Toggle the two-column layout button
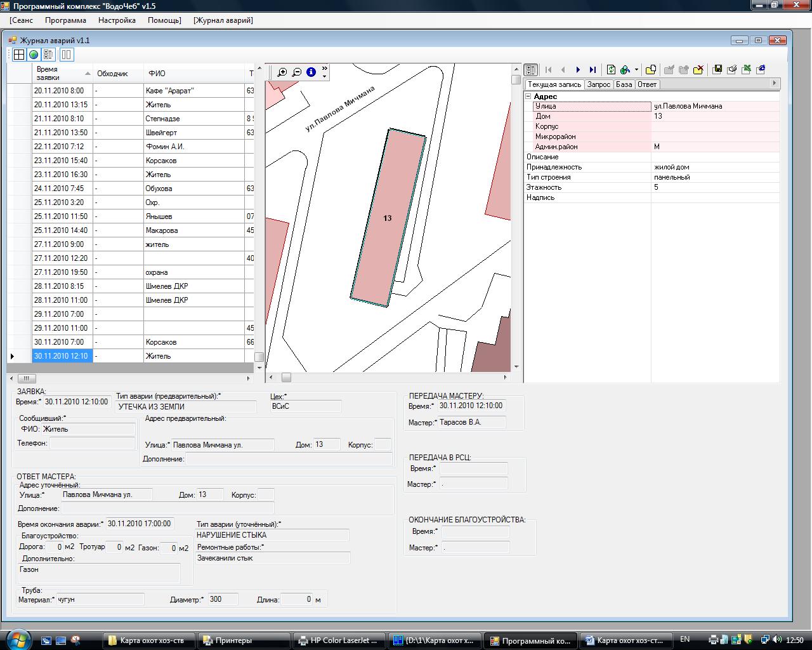Image resolution: width=812 pixels, height=650 pixels. (66, 55)
